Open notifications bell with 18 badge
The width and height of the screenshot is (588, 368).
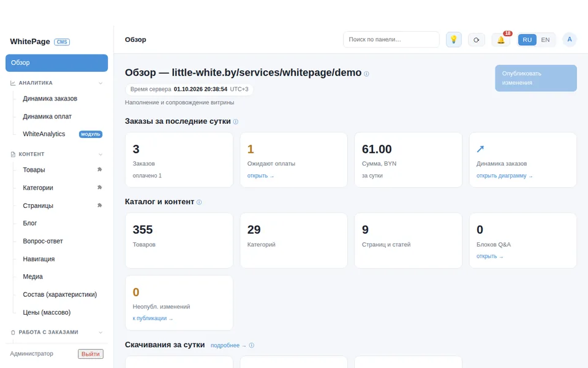point(501,40)
